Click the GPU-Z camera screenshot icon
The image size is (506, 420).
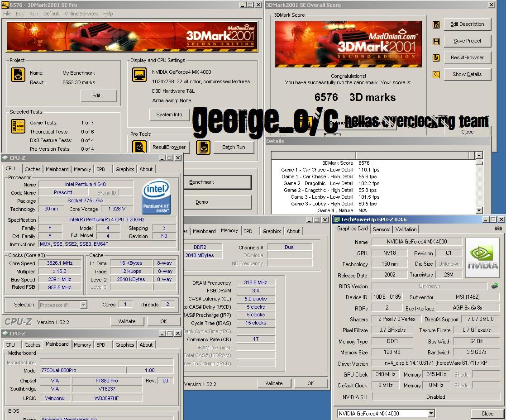click(498, 229)
